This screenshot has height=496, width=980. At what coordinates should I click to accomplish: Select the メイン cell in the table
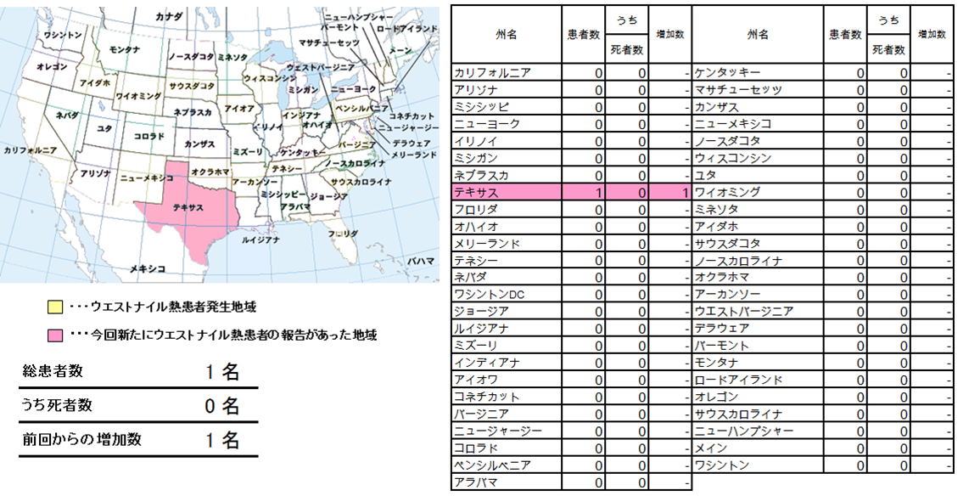point(759,448)
